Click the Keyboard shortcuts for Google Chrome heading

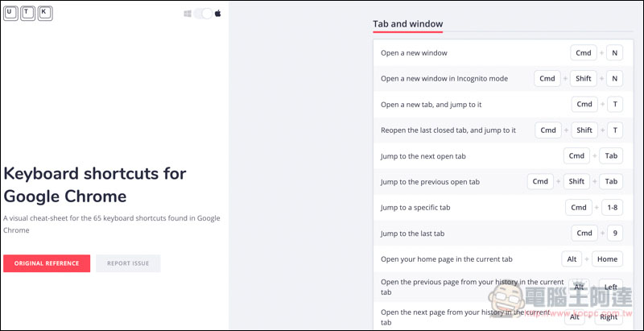pos(95,185)
